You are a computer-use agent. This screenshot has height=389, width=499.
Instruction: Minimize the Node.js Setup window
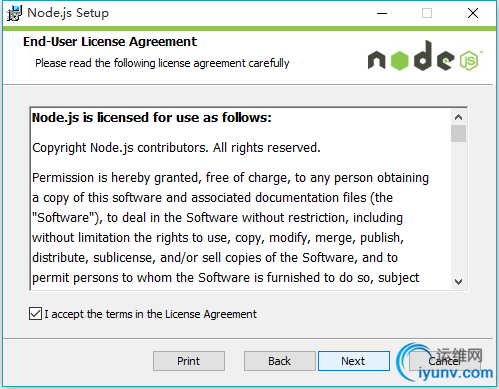pyautogui.click(x=382, y=13)
